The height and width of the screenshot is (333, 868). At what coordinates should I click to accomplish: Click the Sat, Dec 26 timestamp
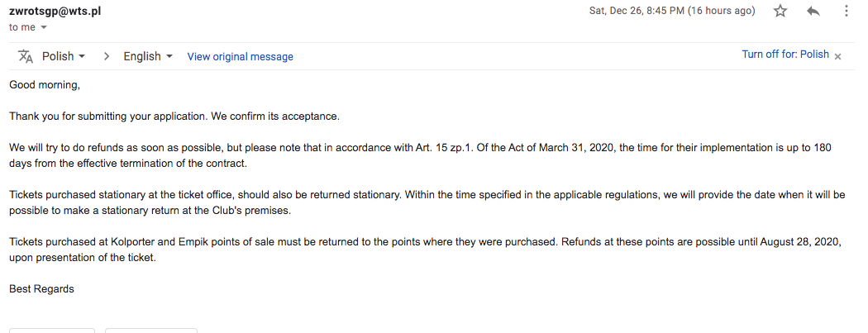click(671, 11)
